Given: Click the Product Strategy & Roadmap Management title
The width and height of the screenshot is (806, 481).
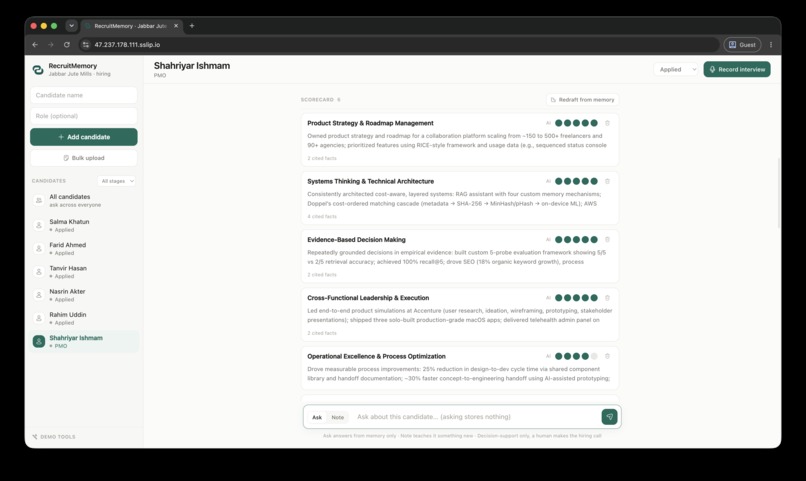Looking at the screenshot, I should 370,123.
